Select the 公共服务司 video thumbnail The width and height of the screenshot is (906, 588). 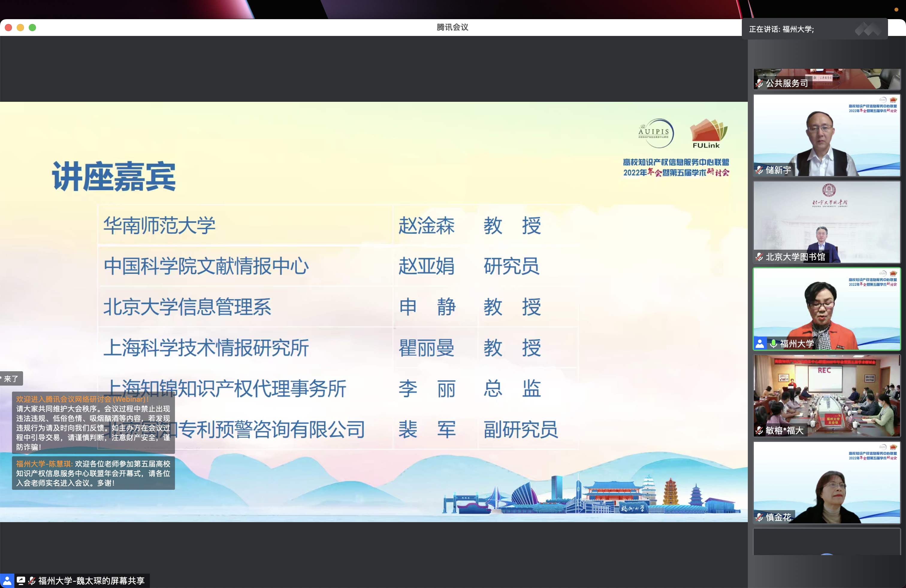(x=827, y=79)
